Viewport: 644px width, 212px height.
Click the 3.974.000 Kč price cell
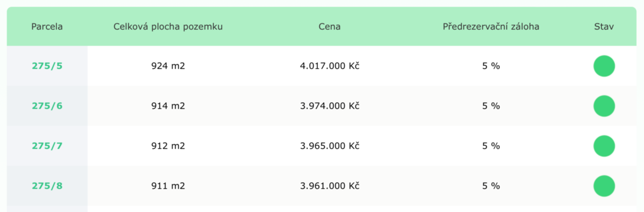(x=329, y=106)
